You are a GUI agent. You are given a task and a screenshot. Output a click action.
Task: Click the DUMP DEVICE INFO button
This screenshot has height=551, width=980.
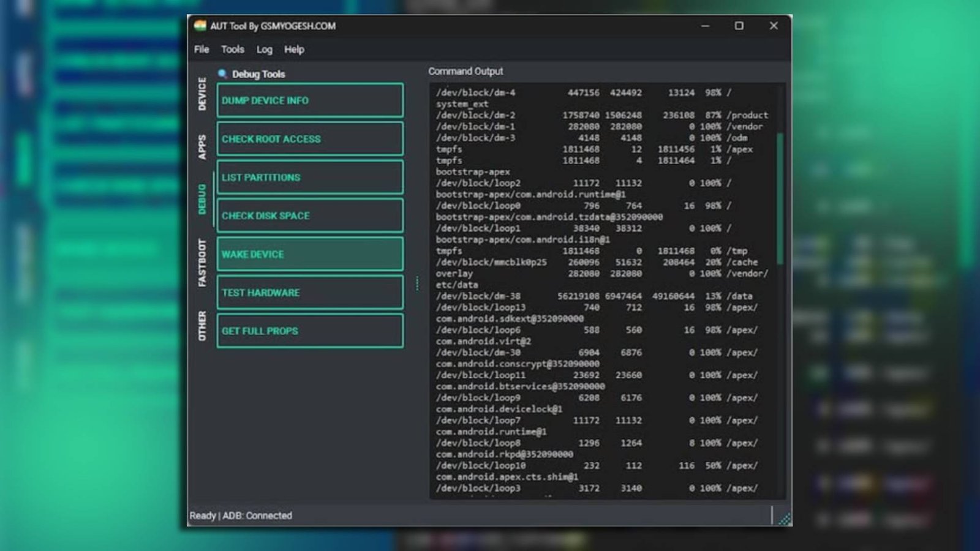[x=310, y=100]
